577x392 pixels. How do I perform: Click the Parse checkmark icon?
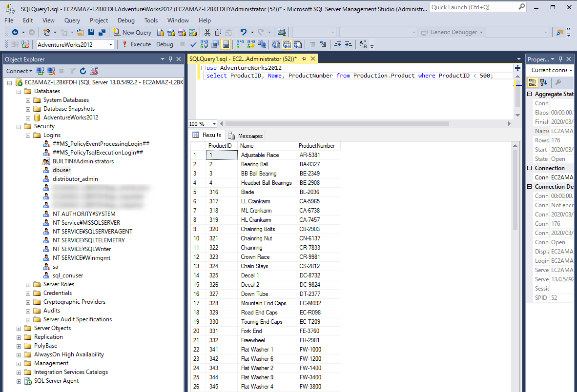point(193,44)
